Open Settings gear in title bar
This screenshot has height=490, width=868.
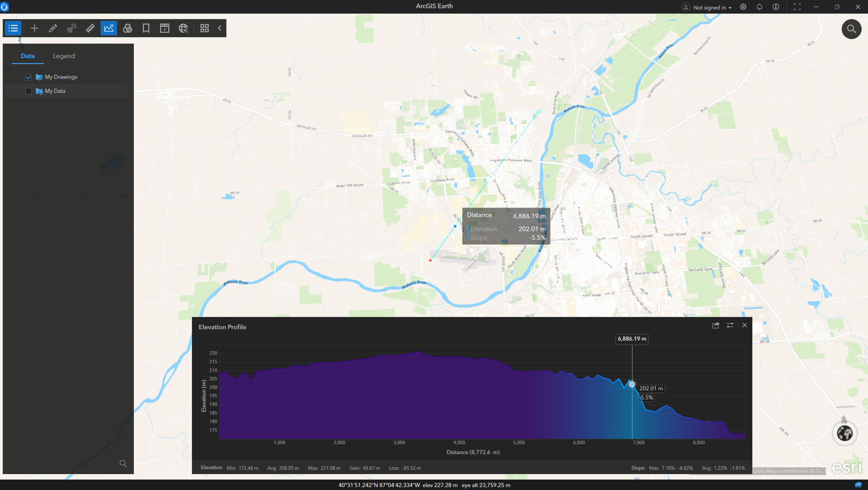743,7
